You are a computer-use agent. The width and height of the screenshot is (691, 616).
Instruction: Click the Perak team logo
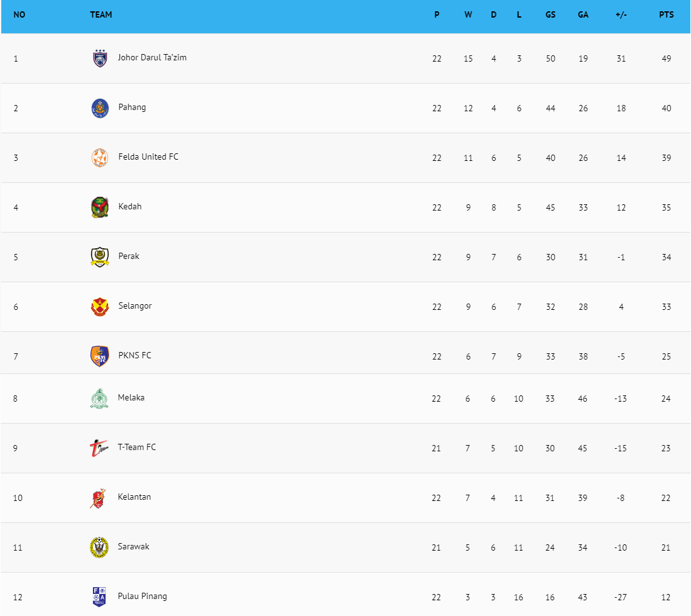(99, 256)
